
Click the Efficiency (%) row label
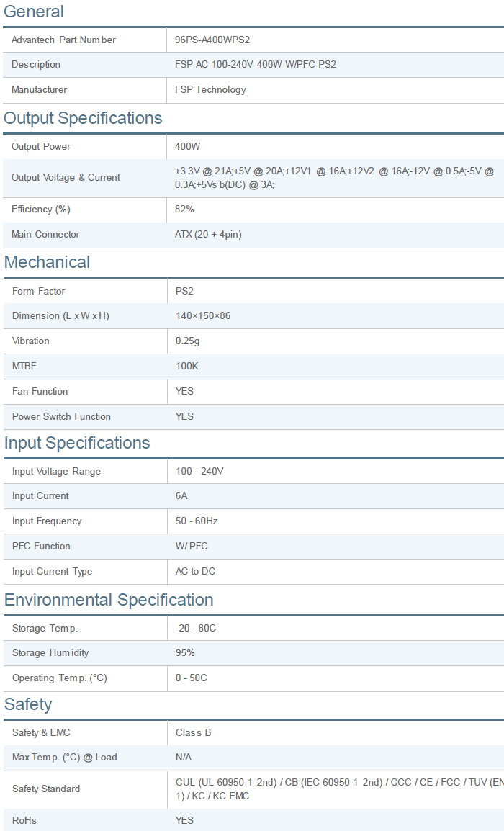coord(41,210)
